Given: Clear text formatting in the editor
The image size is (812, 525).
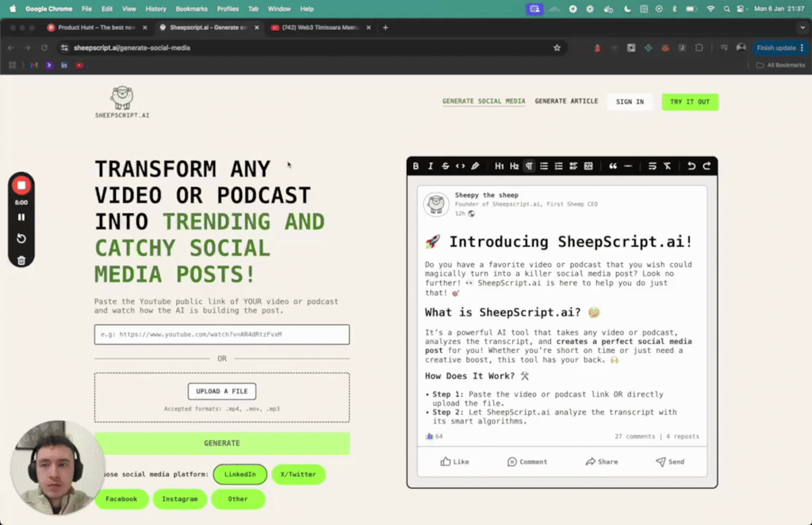Looking at the screenshot, I should tap(667, 167).
